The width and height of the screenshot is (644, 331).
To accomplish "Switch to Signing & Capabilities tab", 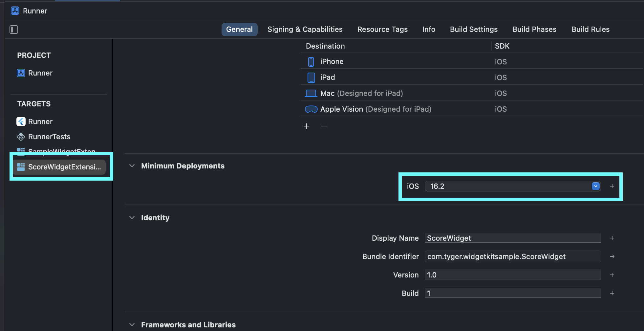I will tap(305, 29).
